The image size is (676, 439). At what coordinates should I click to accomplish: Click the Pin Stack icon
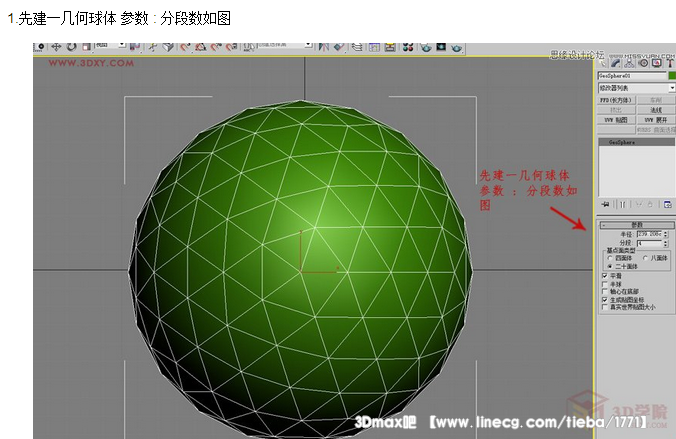[x=605, y=204]
